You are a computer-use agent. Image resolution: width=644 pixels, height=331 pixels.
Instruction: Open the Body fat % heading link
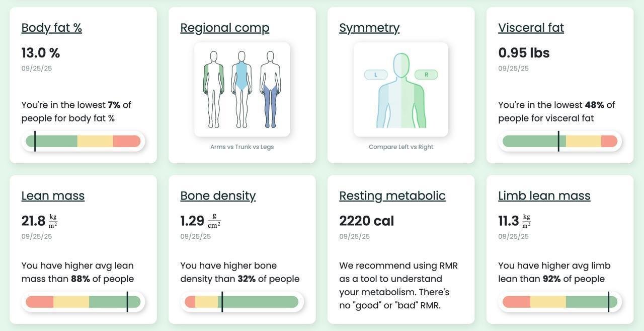(51, 28)
